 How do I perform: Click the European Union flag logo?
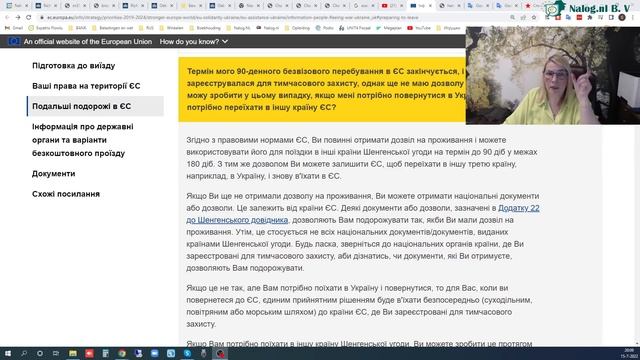(x=14, y=41)
